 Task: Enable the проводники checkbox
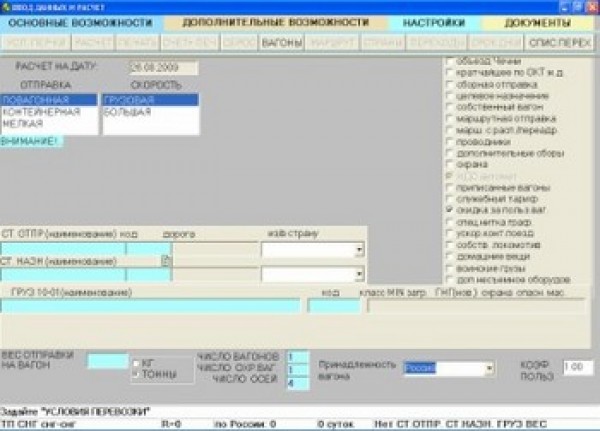coord(450,142)
